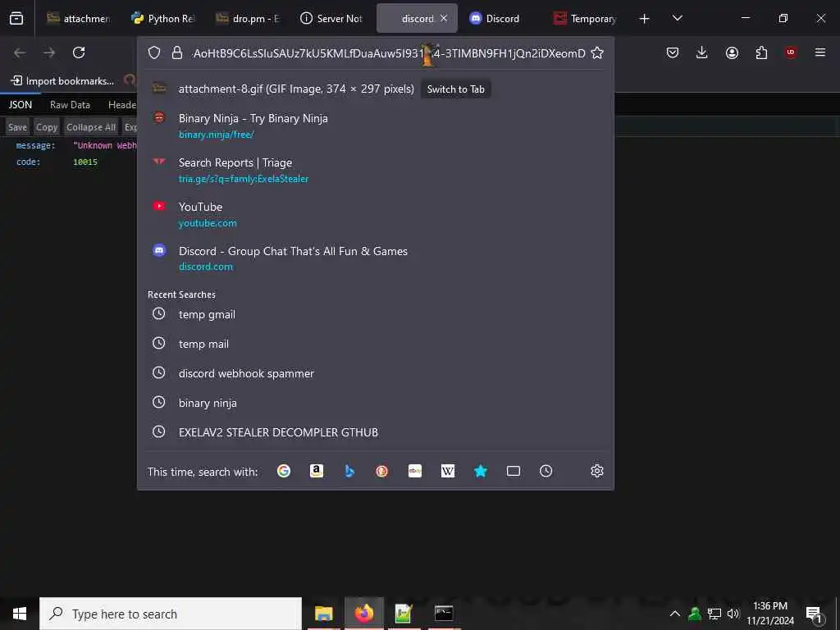Search this time with Wikipedia
This screenshot has height=630, width=840.
[448, 471]
